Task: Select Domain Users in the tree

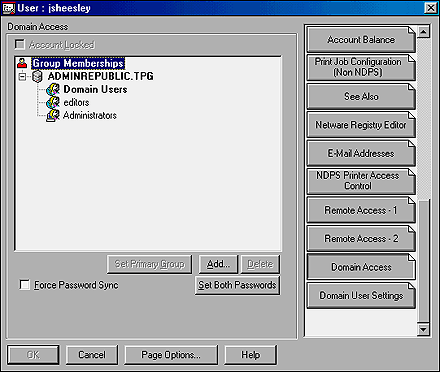Action: coord(95,89)
